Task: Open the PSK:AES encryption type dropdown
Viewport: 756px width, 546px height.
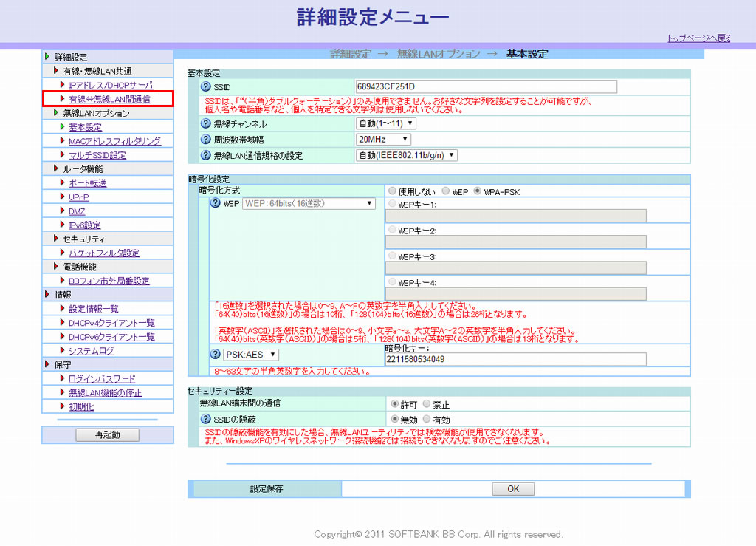Action: coord(251,355)
